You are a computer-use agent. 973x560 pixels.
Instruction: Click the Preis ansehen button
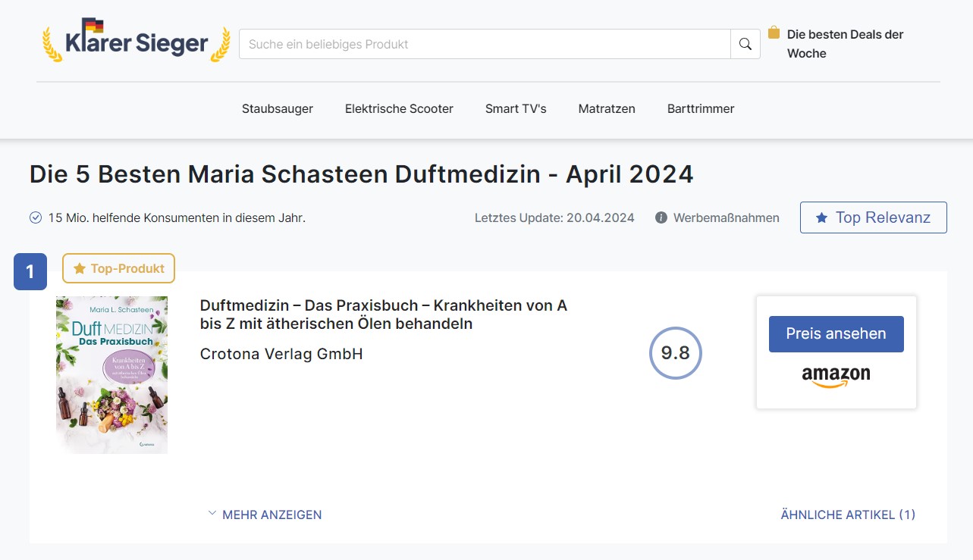pos(836,334)
